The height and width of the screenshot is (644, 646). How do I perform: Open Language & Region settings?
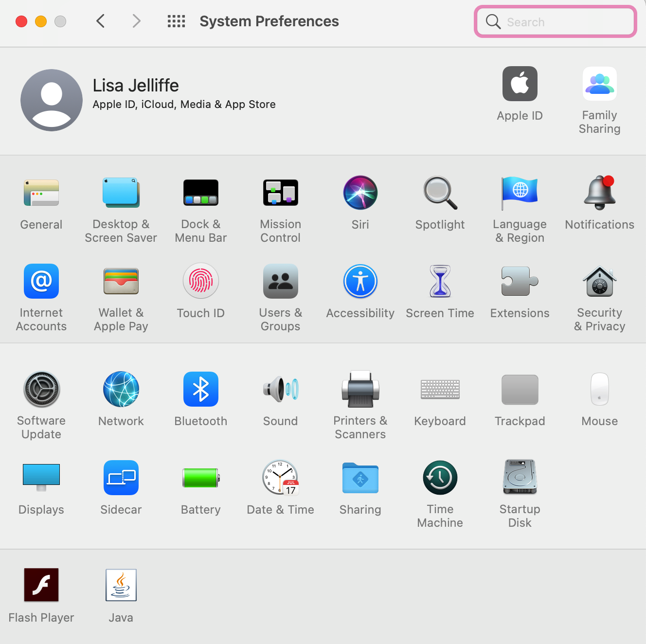pyautogui.click(x=520, y=193)
